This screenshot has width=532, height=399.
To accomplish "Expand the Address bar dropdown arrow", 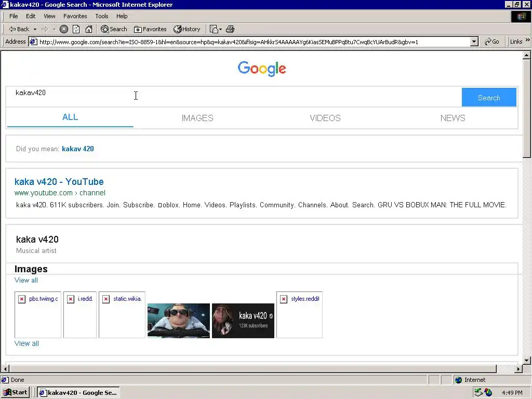I will click(474, 42).
